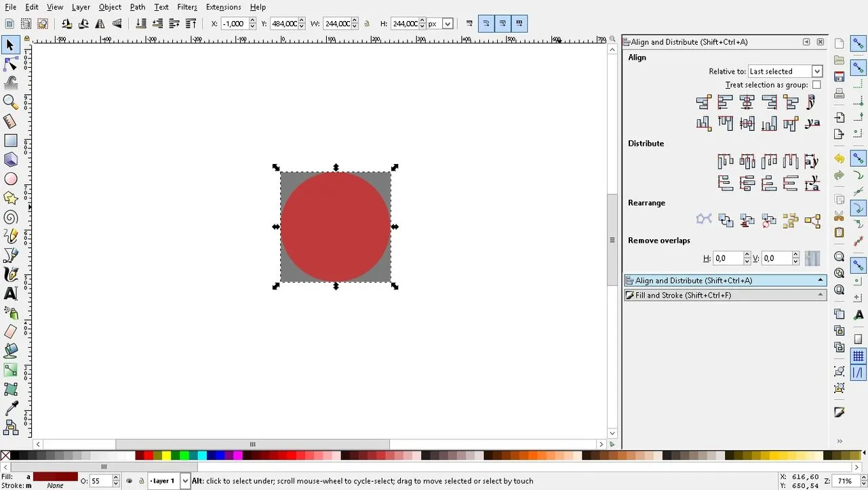
Task: Toggle scale rounded corners option
Action: [486, 23]
